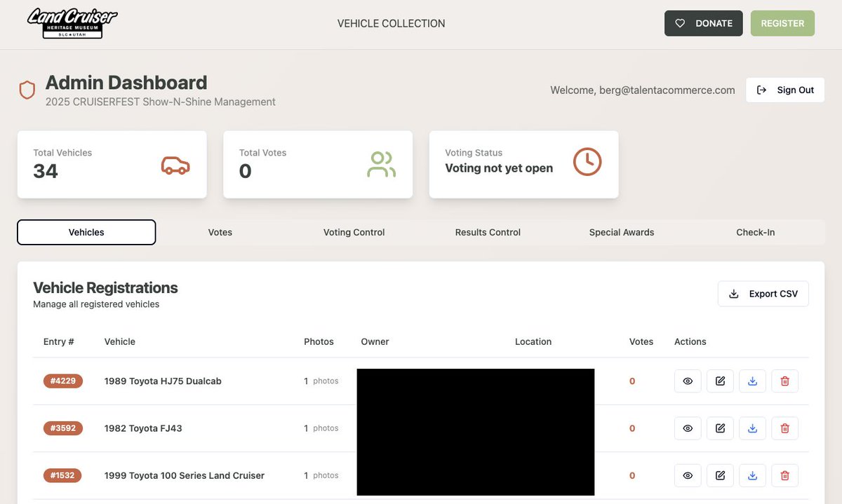The width and height of the screenshot is (842, 504).
Task: Click the Voting not yet open status text
Action: (x=499, y=168)
